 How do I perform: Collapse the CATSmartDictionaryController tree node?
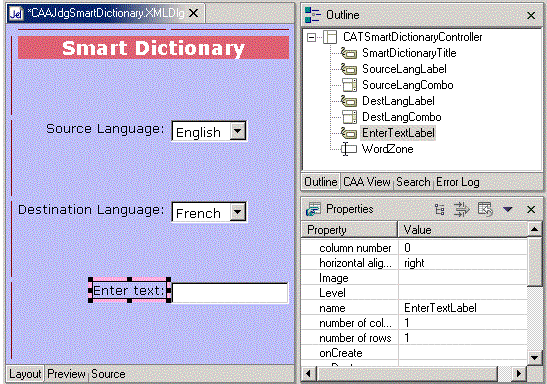point(311,37)
